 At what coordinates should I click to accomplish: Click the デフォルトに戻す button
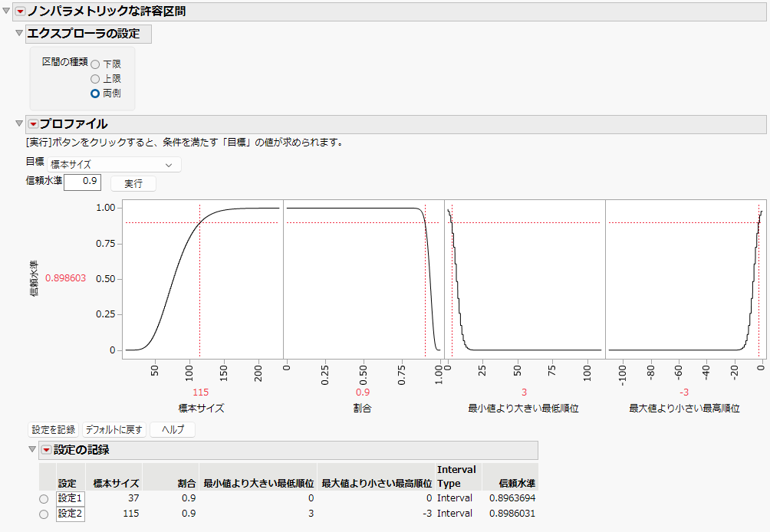(114, 430)
